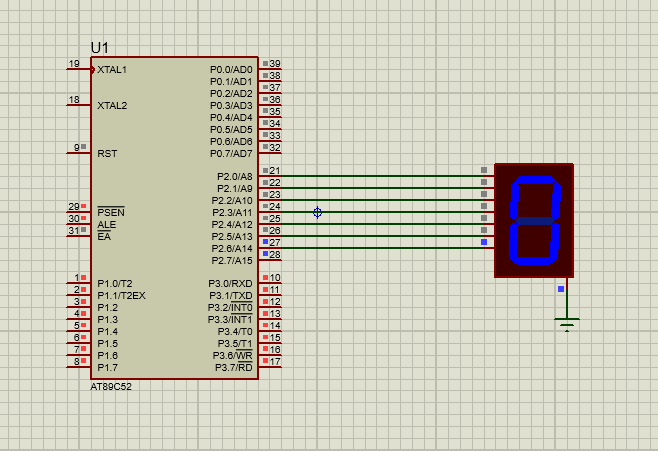Pick the P2.3/A11 pin label
The width and height of the screenshot is (658, 451).
point(232,213)
